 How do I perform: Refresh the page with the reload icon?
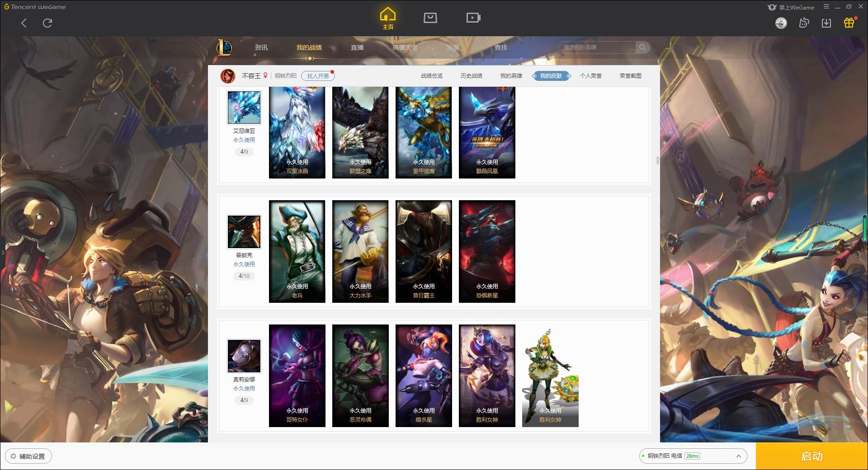[x=47, y=23]
